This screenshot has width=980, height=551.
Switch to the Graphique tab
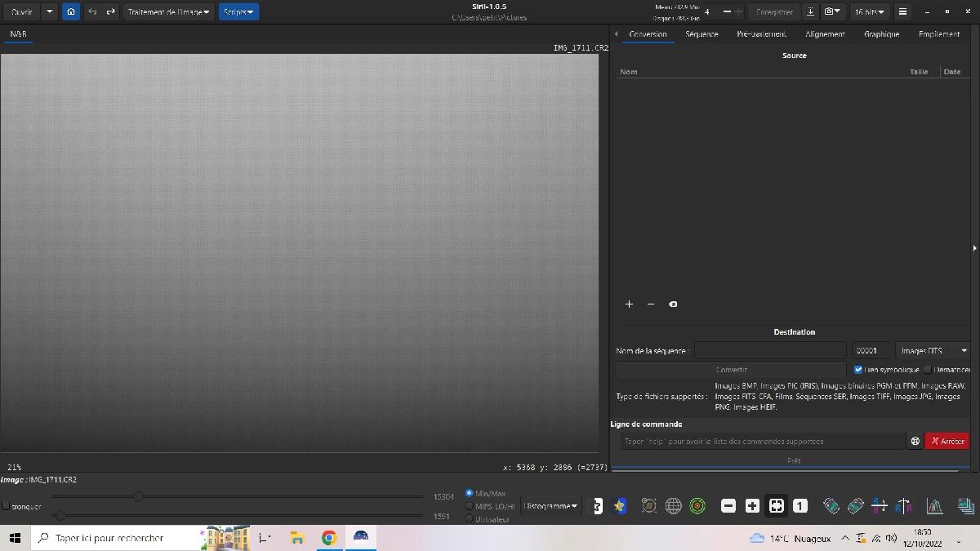pos(881,34)
